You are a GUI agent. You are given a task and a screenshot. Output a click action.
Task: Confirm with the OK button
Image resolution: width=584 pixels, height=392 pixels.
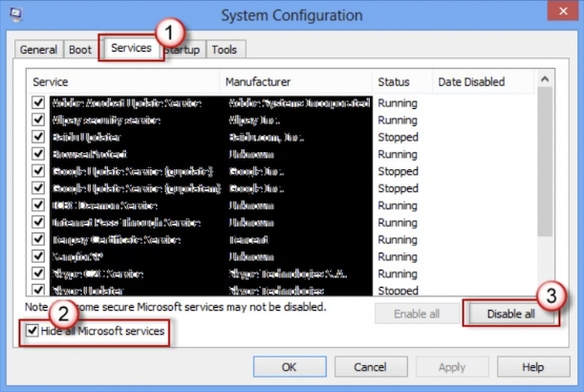pos(289,367)
